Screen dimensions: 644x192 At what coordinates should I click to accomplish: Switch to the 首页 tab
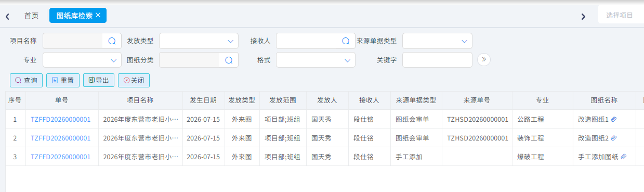coord(32,16)
